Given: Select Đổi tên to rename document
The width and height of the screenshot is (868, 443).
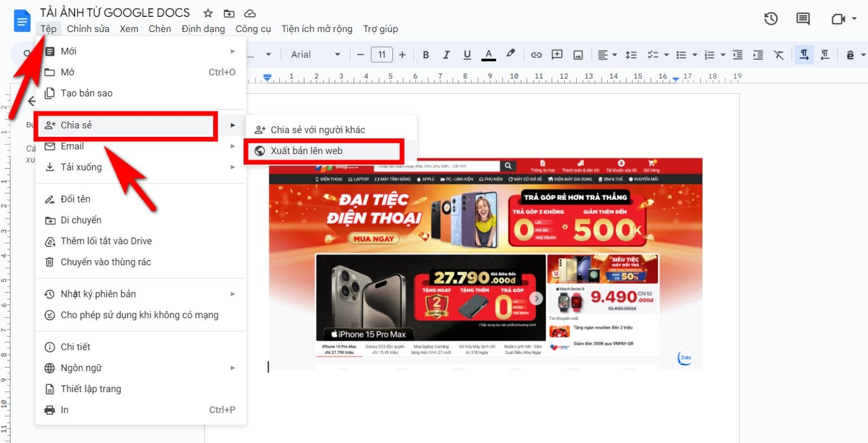Looking at the screenshot, I should click(141, 199).
